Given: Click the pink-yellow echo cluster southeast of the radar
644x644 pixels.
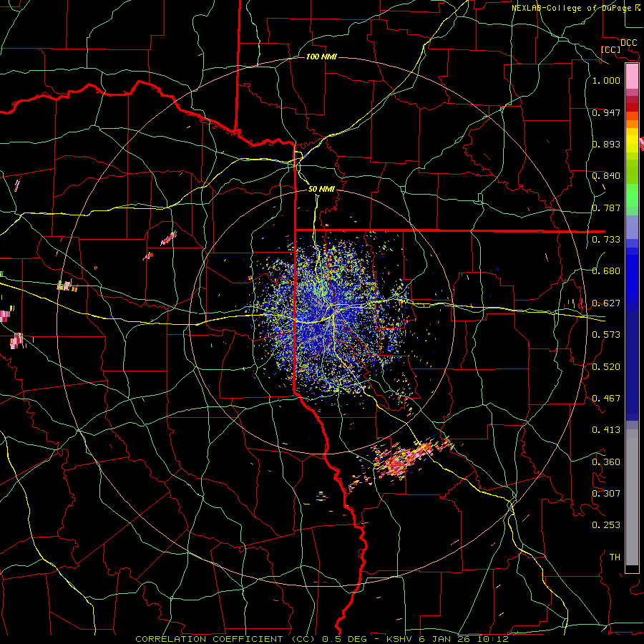Looking at the screenshot, I should pyautogui.click(x=404, y=458).
